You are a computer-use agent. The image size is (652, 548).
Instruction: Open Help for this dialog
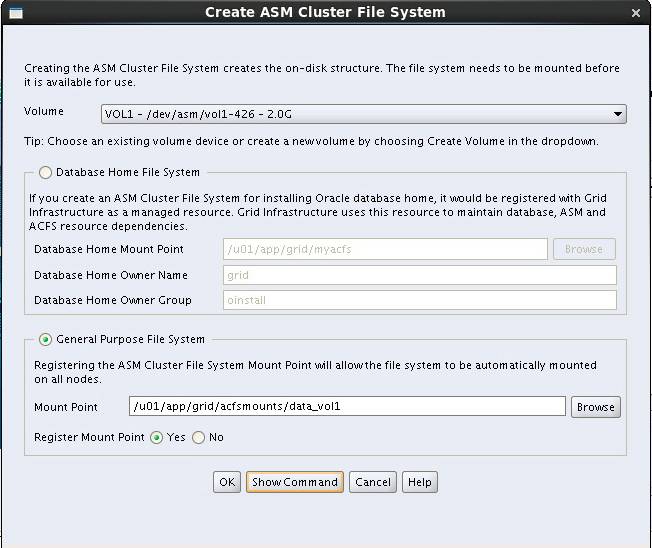pyautogui.click(x=420, y=482)
